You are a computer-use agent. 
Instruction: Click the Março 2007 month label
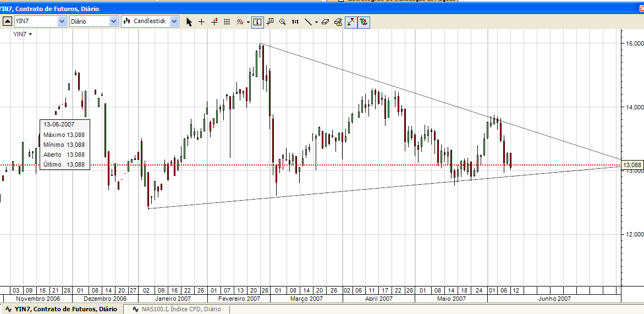point(306,299)
